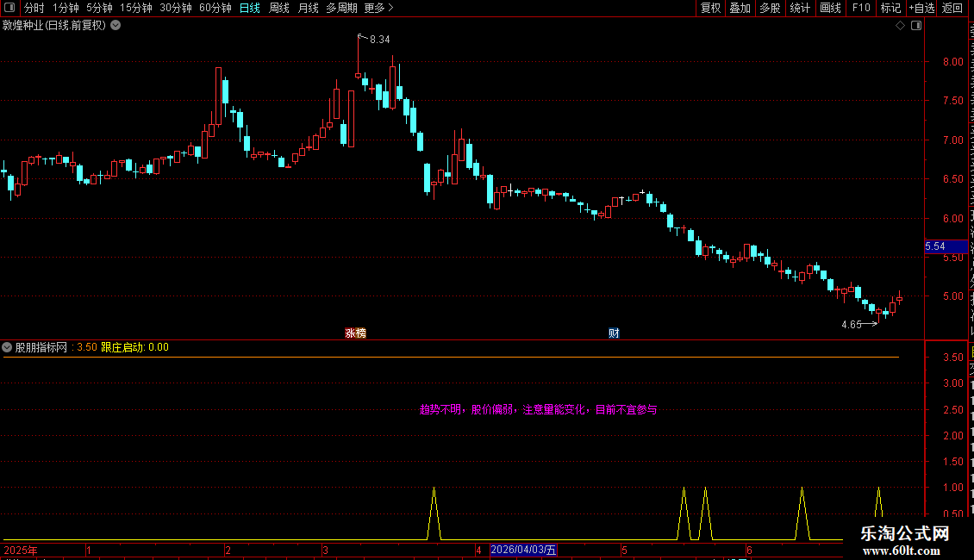Activate the 画线 drawing tools
Screen dimensions: 974x560
tap(831, 8)
